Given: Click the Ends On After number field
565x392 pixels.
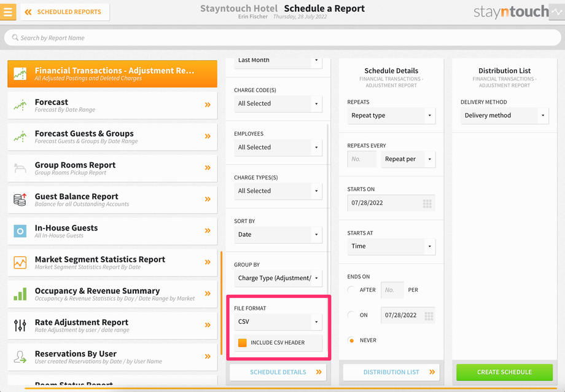Looking at the screenshot, I should point(392,290).
